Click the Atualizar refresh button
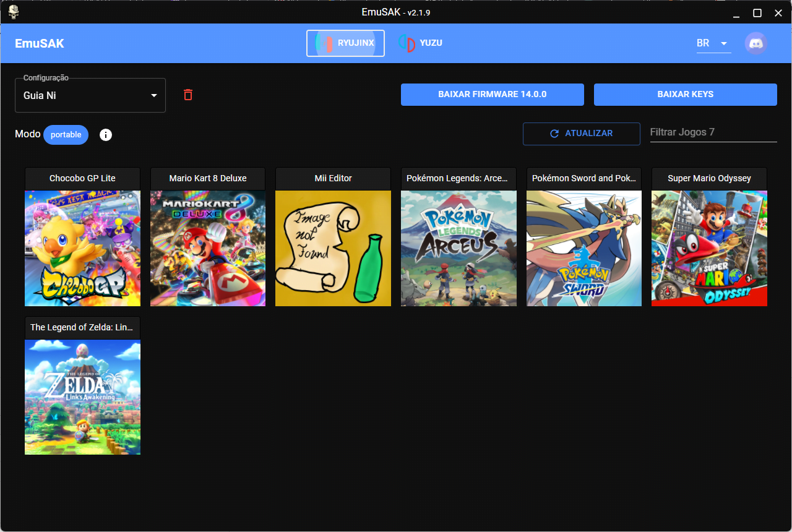Image resolution: width=792 pixels, height=532 pixels. 582,134
